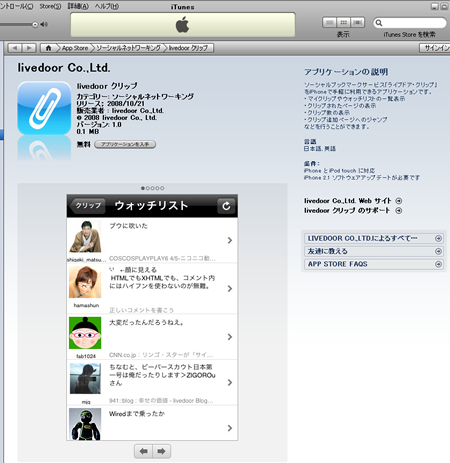
Task: Open livedoor Co.,Ltd. Web サイト link
Action: (x=348, y=201)
